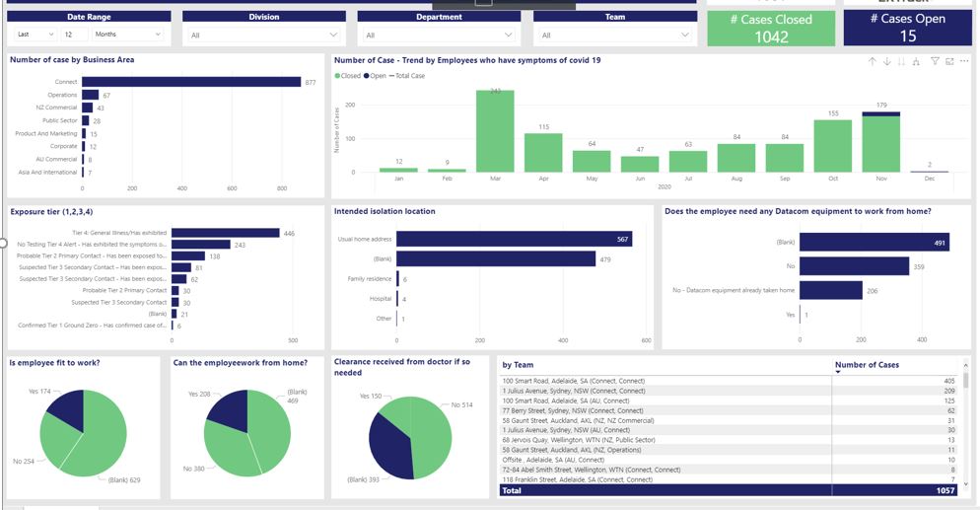Click the drill up arrow icon
Viewport: 980px width, 510px height.
(872, 61)
